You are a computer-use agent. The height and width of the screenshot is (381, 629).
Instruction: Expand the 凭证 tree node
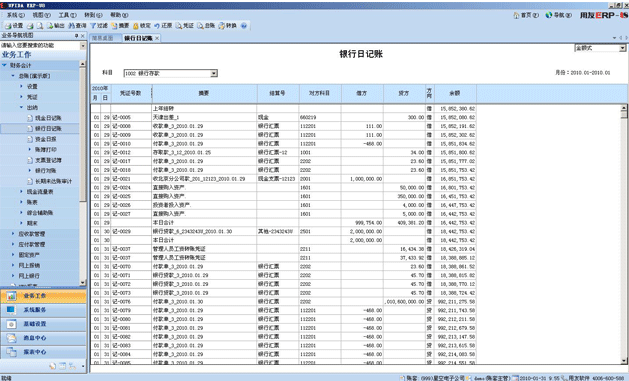point(21,97)
